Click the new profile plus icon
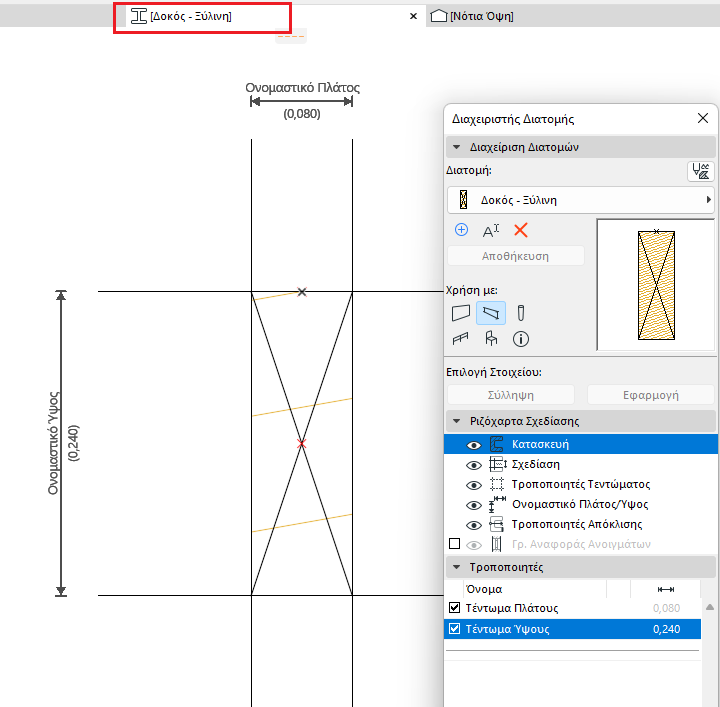The width and height of the screenshot is (720, 707). [x=461, y=229]
